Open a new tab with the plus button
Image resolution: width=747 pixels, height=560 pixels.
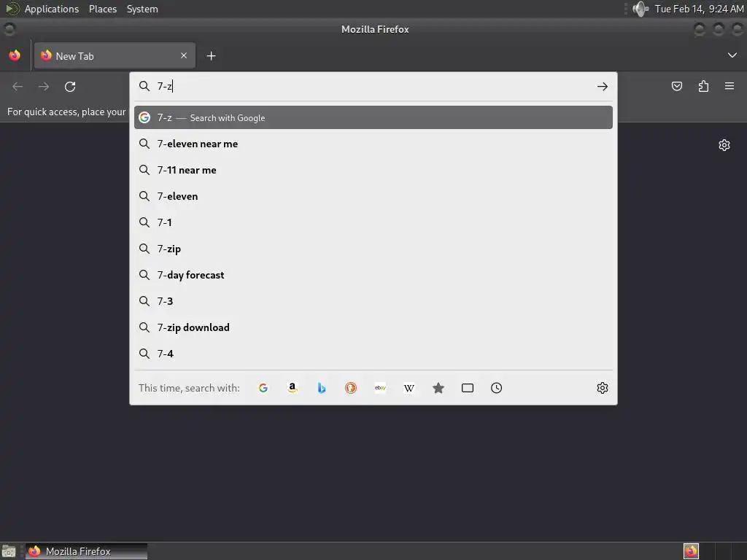[x=211, y=56]
